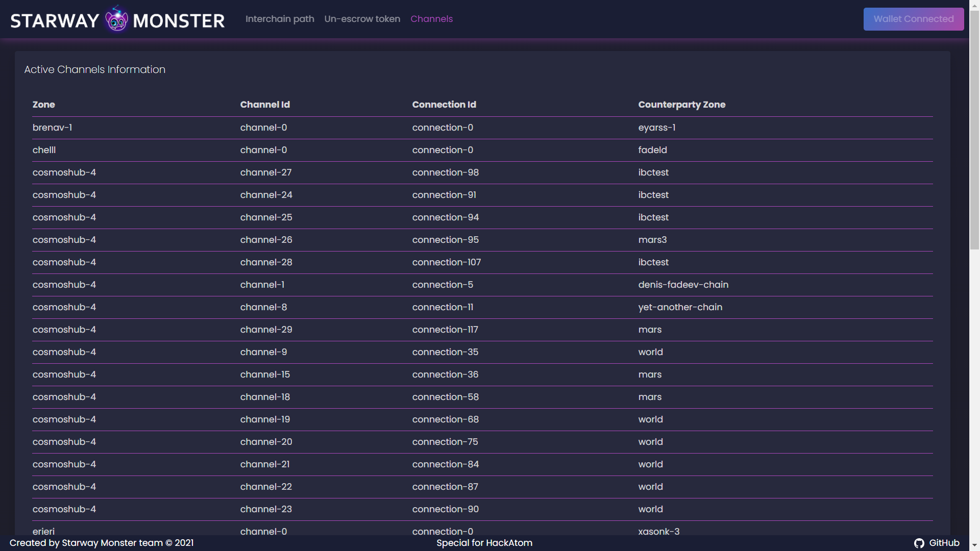Click the GitHub octocat icon in footer
Image resolution: width=980 pixels, height=551 pixels.
click(919, 543)
